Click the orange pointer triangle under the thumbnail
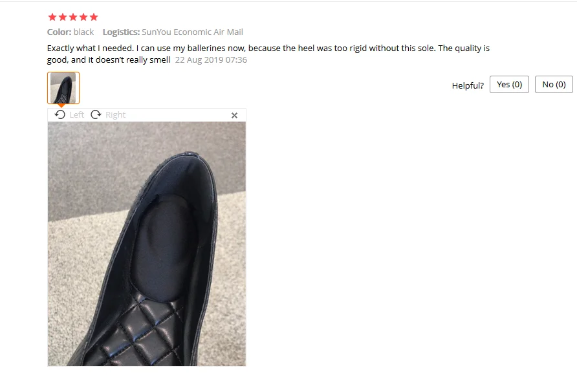Screen dimensions: 588x377 pos(61,105)
